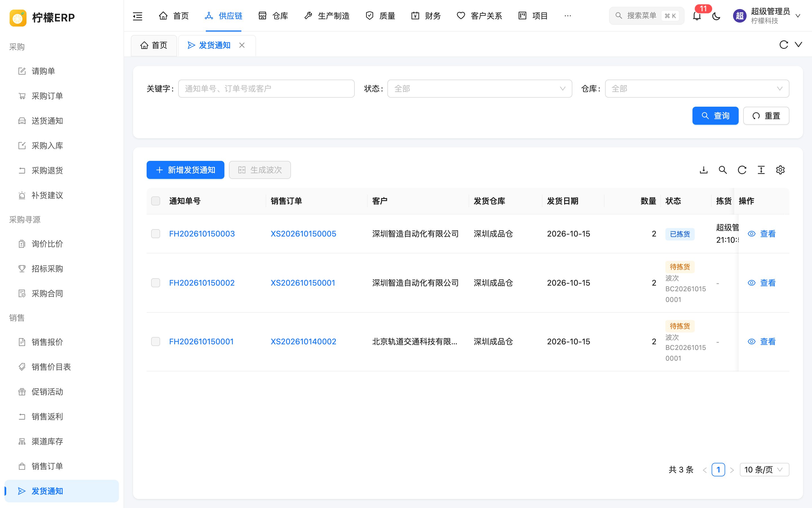Switch to the 仓库 top menu
812x508 pixels.
tap(273, 16)
